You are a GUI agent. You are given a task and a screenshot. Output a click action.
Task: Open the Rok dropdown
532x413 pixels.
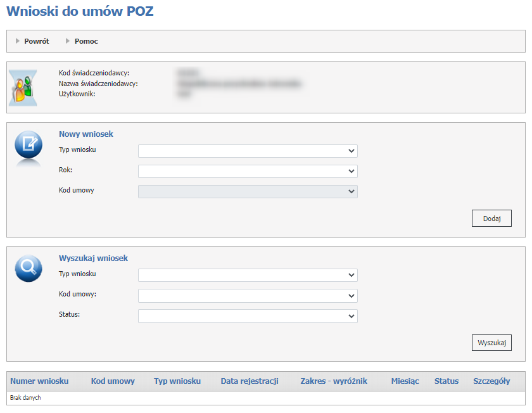tap(248, 171)
